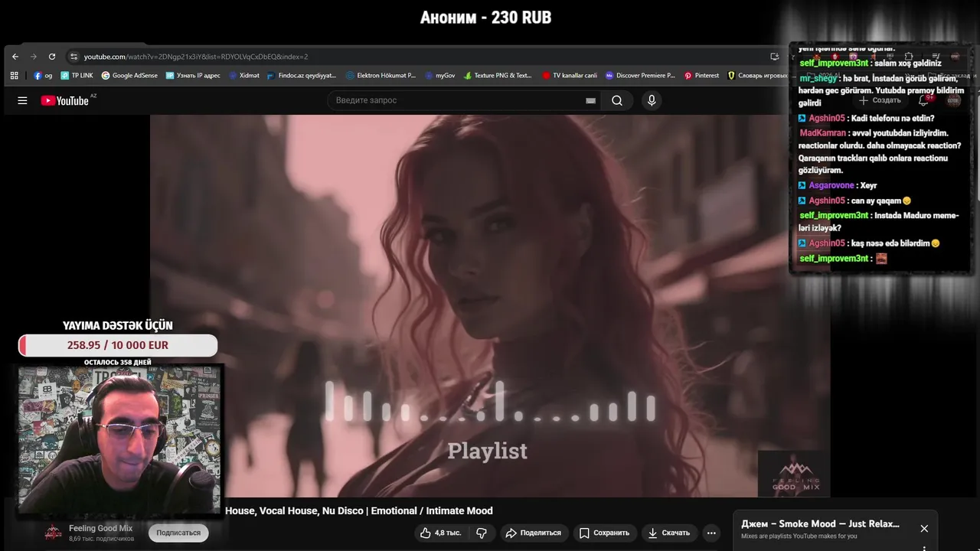Click the install/cast icon at address bar end
This screenshot has height=551, width=980.
tap(775, 57)
